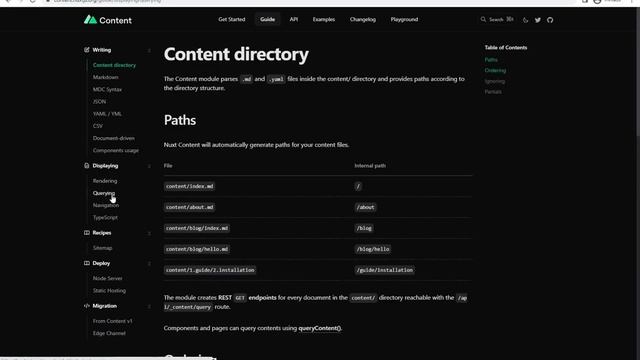Click the /about internal path
Viewport: 640px width, 360px height.
pyautogui.click(x=365, y=207)
